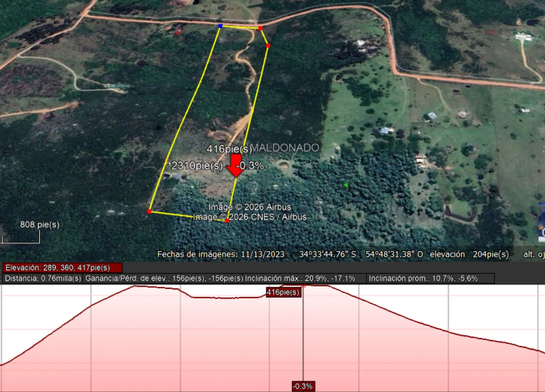Click the bottom red vertex near copyright text

(227, 220)
